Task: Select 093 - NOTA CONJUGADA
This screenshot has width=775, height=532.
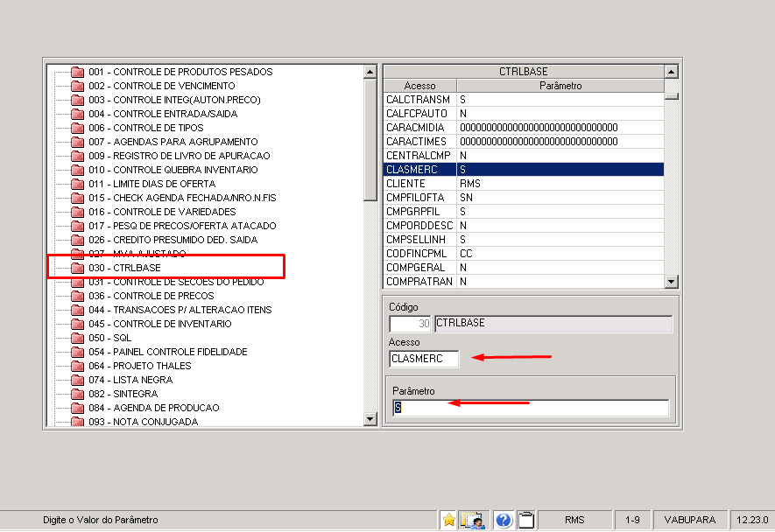Action: coord(144,422)
